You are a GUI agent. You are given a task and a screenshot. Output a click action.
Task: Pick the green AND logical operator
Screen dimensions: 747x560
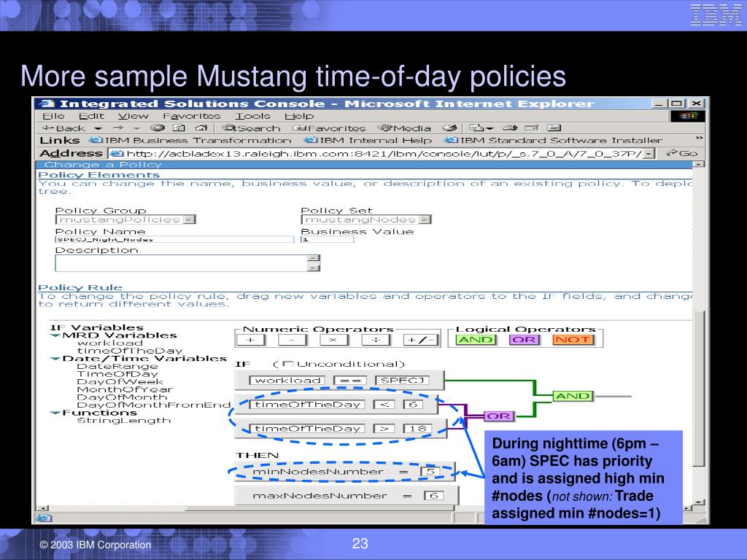point(476,340)
